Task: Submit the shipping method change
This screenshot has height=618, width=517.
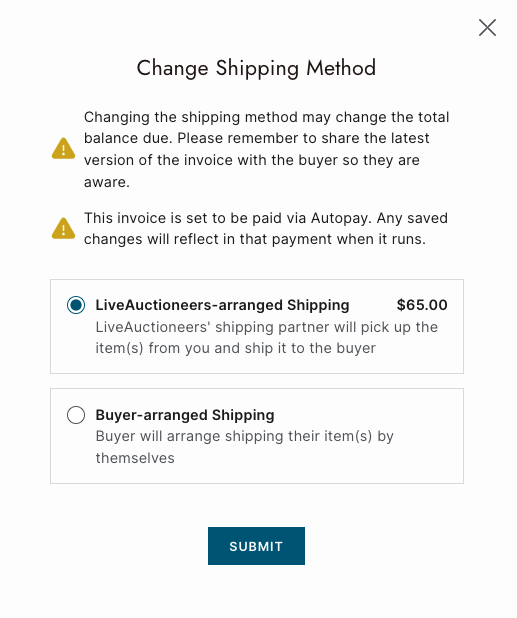Action: [256, 546]
